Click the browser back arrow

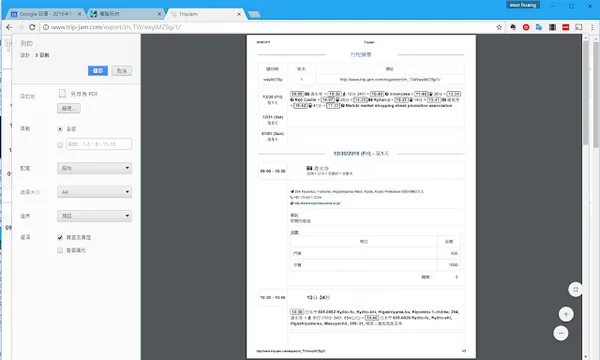point(9,27)
